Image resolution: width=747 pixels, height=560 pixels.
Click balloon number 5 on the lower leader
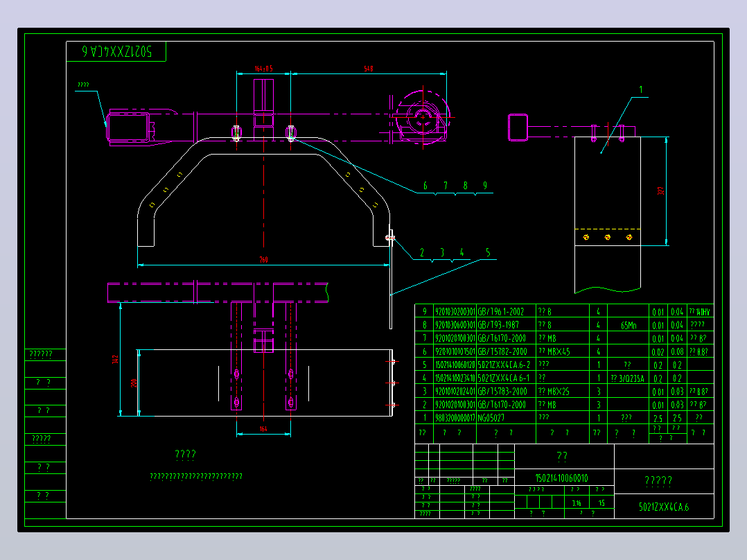[488, 252]
